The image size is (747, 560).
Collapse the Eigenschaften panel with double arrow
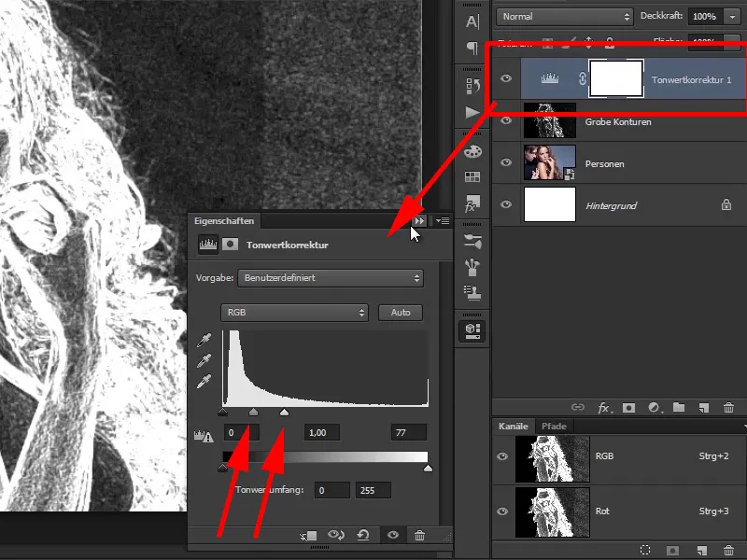[x=418, y=220]
